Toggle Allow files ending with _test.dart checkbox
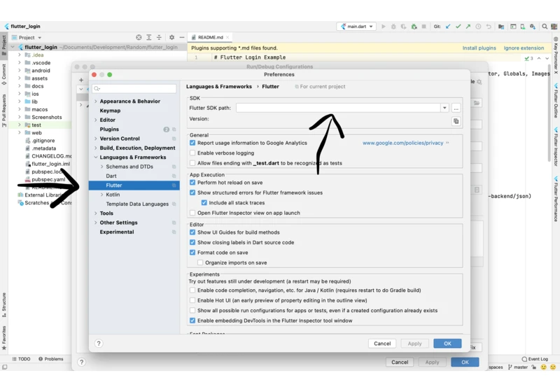The width and height of the screenshot is (560, 392). tap(192, 163)
